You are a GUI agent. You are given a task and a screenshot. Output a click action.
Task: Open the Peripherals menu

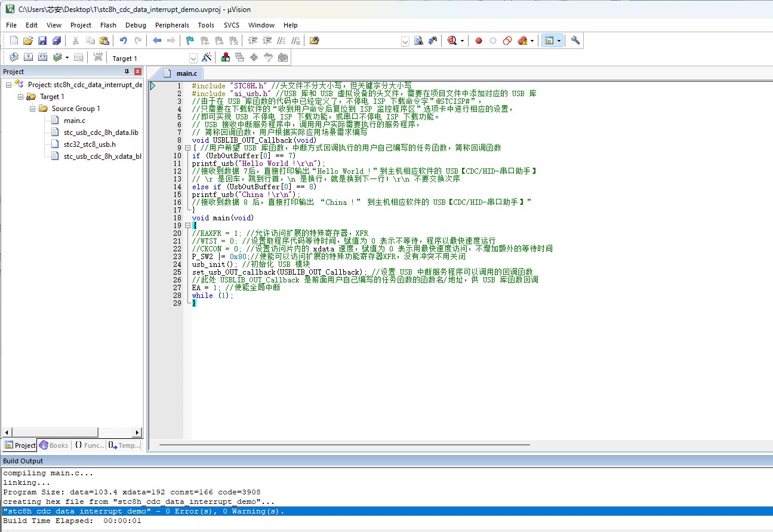click(172, 25)
